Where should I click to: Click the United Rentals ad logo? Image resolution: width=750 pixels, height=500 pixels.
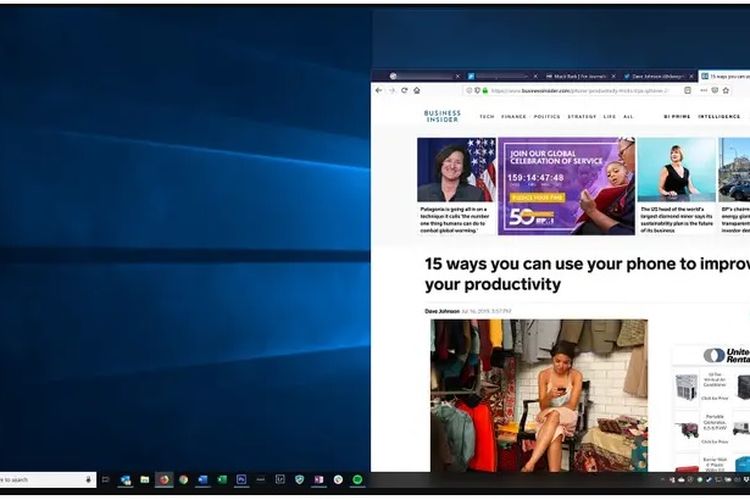726,355
